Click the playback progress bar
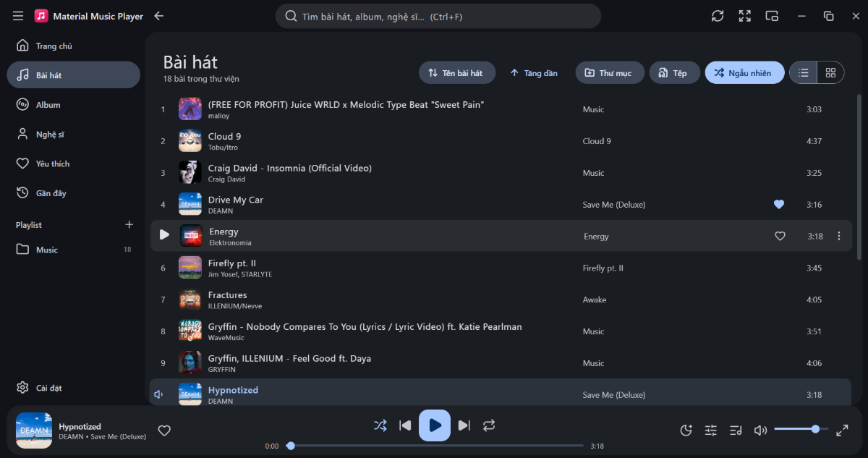The height and width of the screenshot is (458, 868). pos(435,446)
